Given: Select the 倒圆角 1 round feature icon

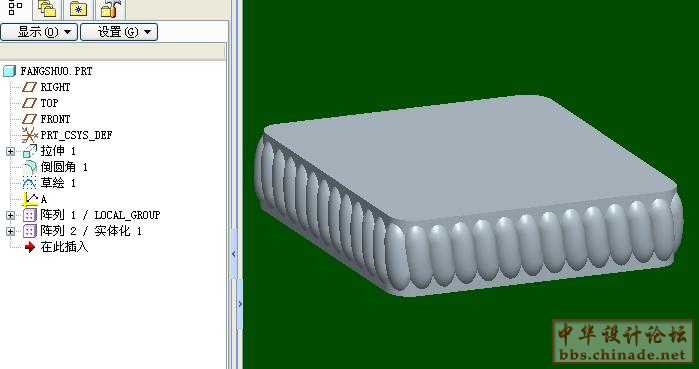Looking at the screenshot, I should click(x=30, y=167).
